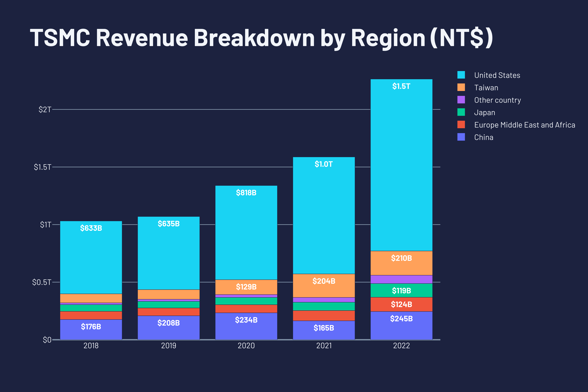Click the $204B Taiwan segment in 2021
This screenshot has width=588, height=392.
pos(324,286)
